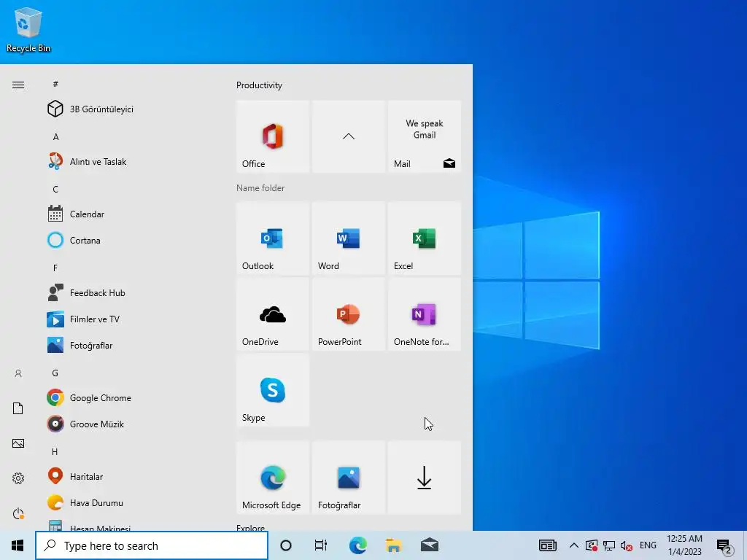Open the Mail live tile
Viewport: 747px width, 560px height.
[424, 136]
